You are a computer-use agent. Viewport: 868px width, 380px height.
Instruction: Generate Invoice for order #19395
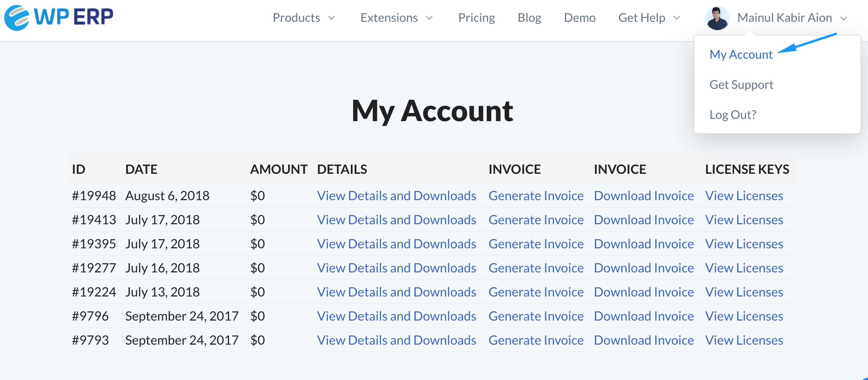(x=536, y=244)
